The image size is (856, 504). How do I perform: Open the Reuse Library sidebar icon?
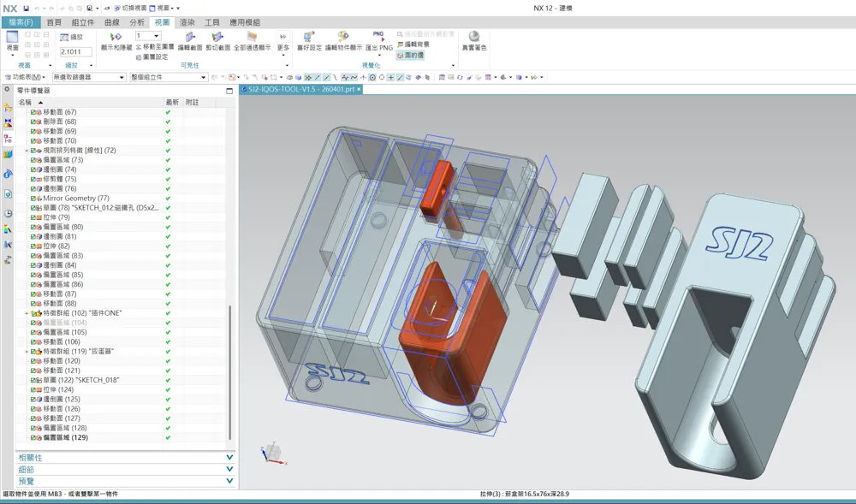click(8, 154)
